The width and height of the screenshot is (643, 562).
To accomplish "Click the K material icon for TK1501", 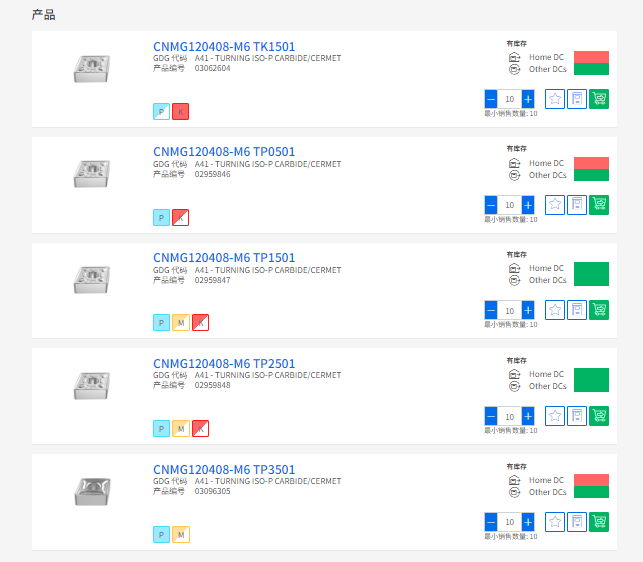I will [x=180, y=111].
